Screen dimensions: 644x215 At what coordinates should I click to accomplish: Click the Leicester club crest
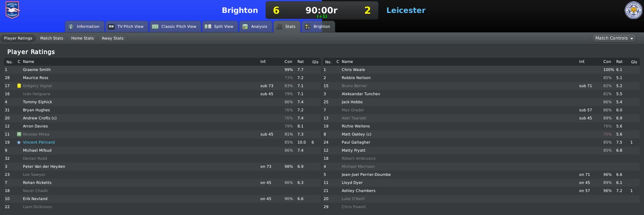tap(633, 10)
